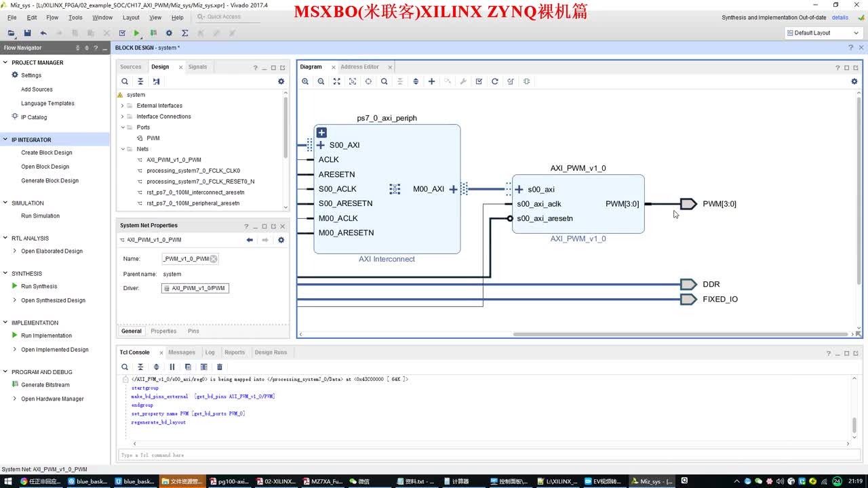This screenshot has width=868, height=488.
Task: Clear the Tcl Console with trash icon
Action: click(x=220, y=367)
